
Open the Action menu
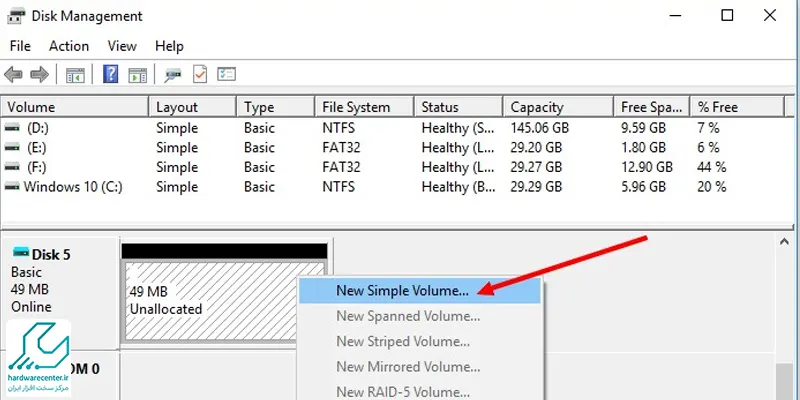pyautogui.click(x=69, y=46)
